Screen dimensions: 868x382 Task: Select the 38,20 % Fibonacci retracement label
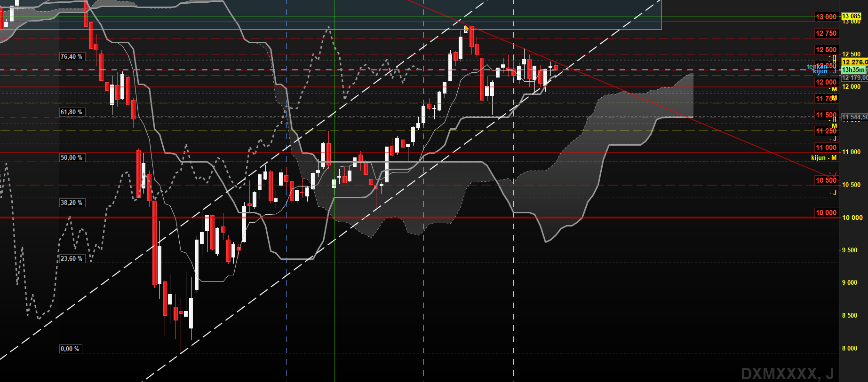point(72,203)
